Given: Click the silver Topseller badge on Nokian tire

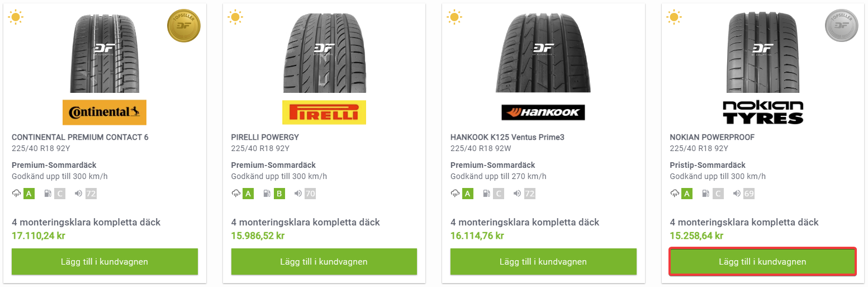Looking at the screenshot, I should 842,26.
